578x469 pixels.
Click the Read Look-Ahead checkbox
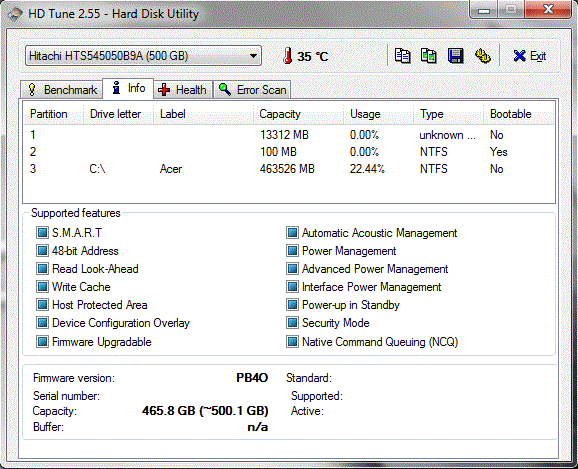pyautogui.click(x=42, y=269)
